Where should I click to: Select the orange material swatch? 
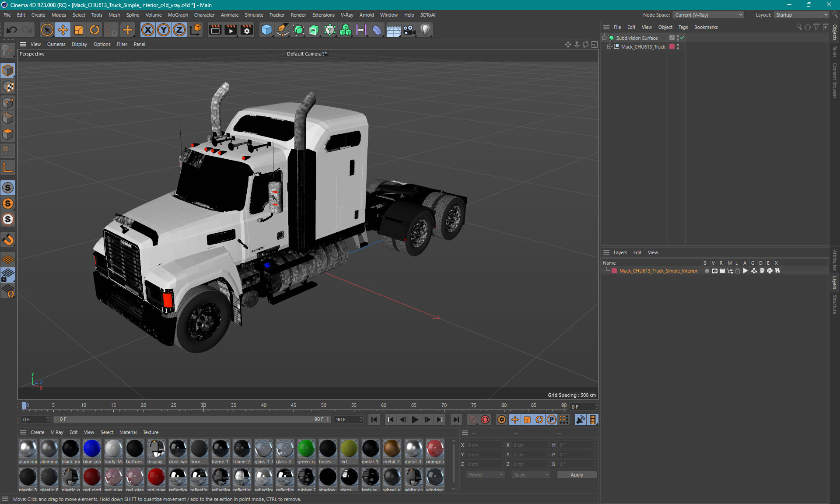click(x=435, y=452)
